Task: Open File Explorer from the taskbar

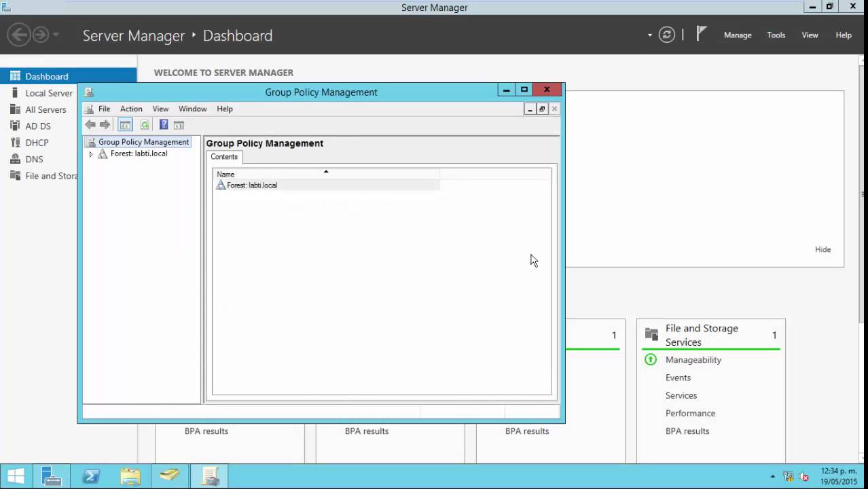Action: (x=130, y=477)
